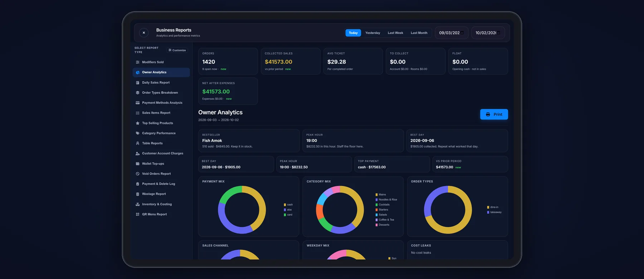Switch to the Yesterday range

(x=372, y=33)
